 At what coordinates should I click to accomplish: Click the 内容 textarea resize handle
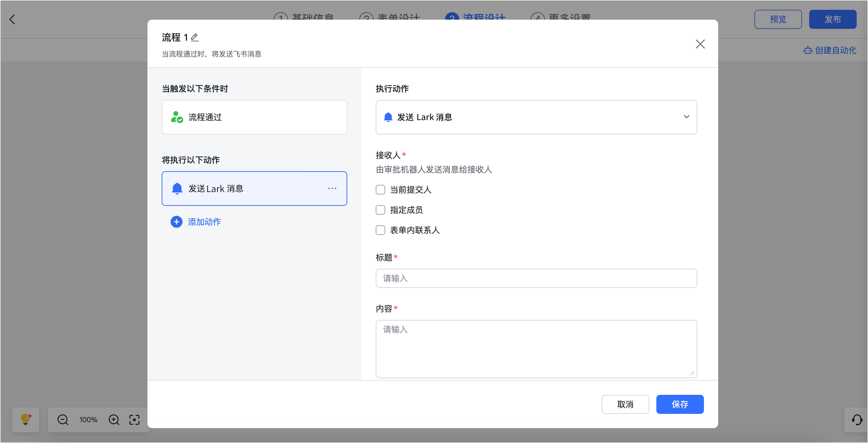[x=692, y=373]
